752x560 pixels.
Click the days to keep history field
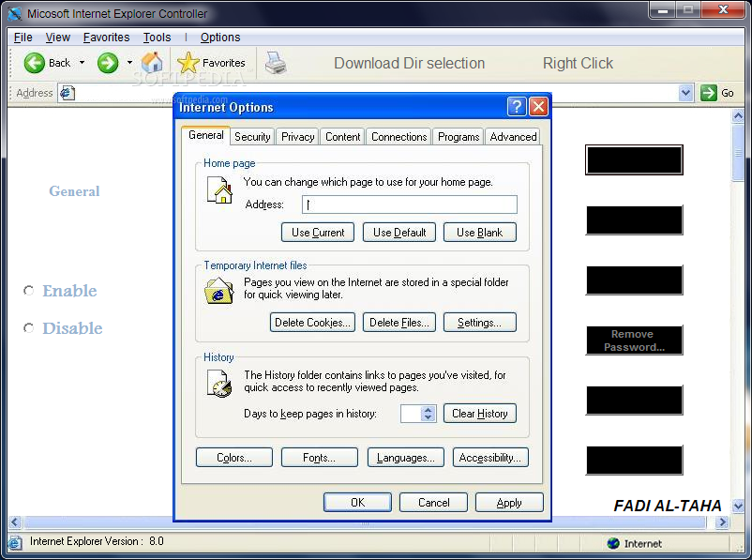click(411, 413)
